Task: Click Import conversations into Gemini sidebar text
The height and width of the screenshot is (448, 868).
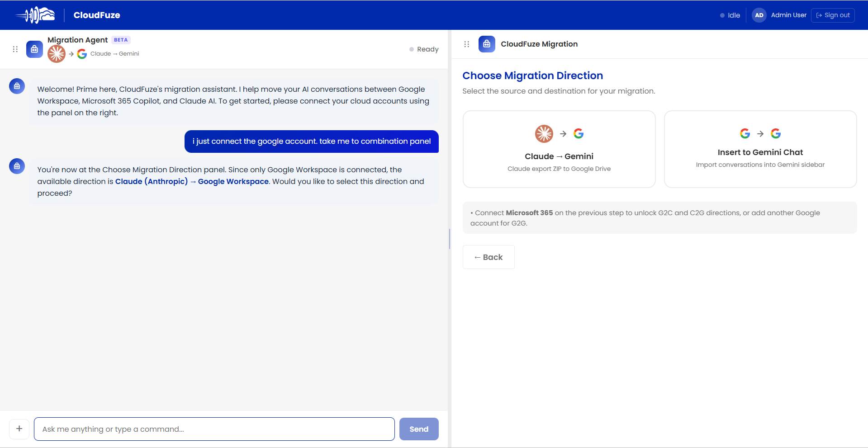Action: point(760,165)
